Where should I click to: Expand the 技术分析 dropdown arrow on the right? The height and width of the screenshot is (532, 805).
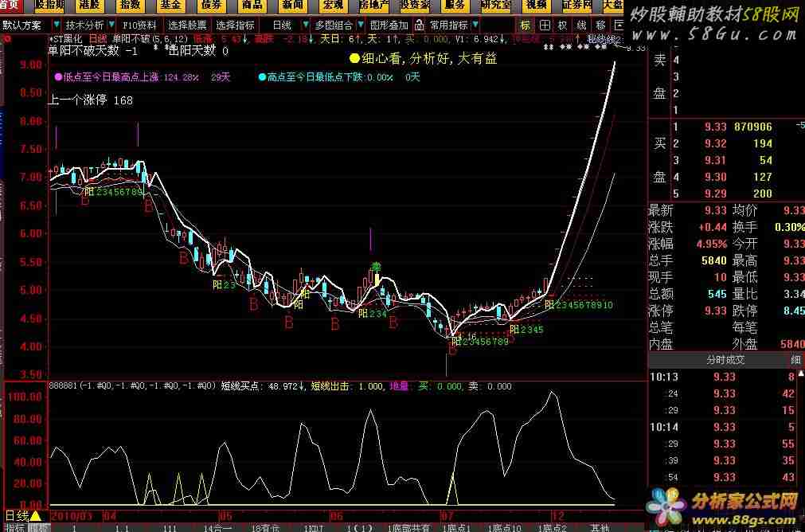click(111, 25)
